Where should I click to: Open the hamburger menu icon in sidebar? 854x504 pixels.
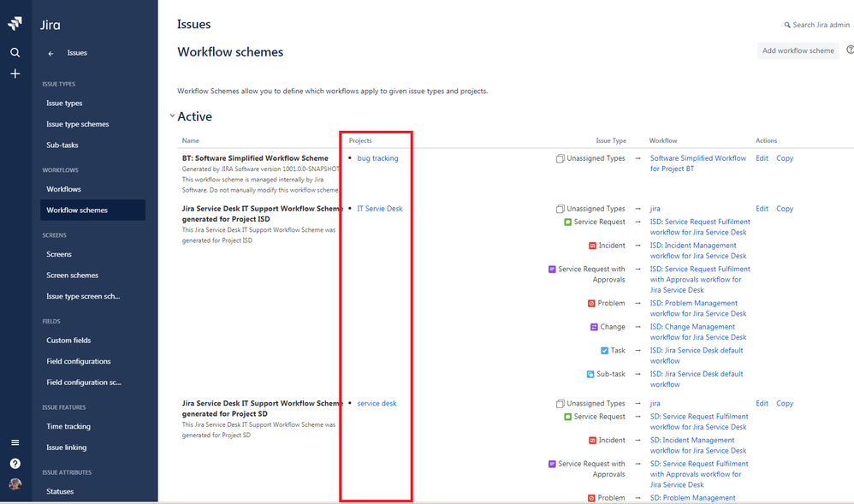point(15,442)
